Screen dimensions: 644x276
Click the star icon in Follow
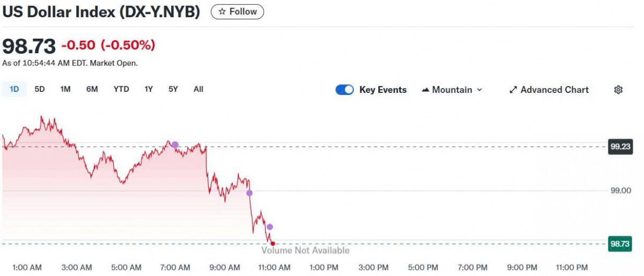[x=222, y=11]
